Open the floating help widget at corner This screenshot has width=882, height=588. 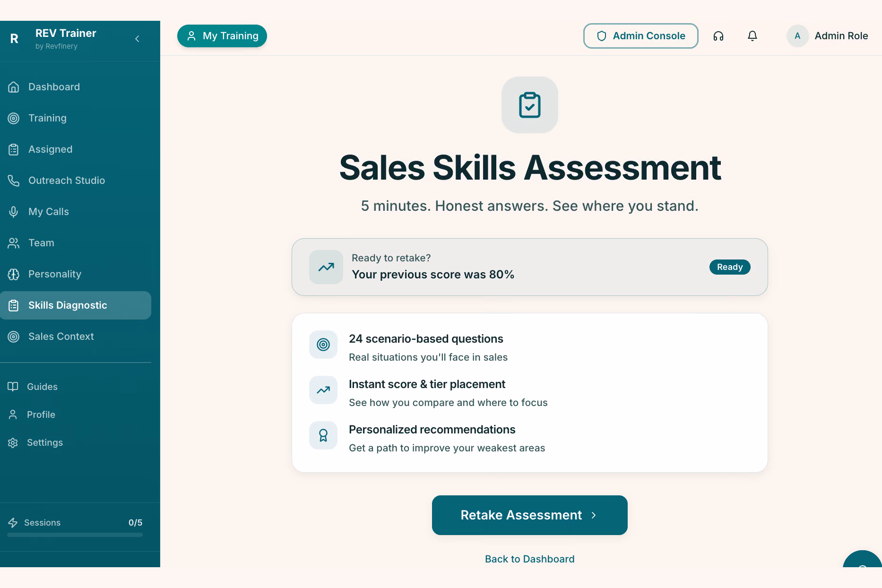click(862, 560)
